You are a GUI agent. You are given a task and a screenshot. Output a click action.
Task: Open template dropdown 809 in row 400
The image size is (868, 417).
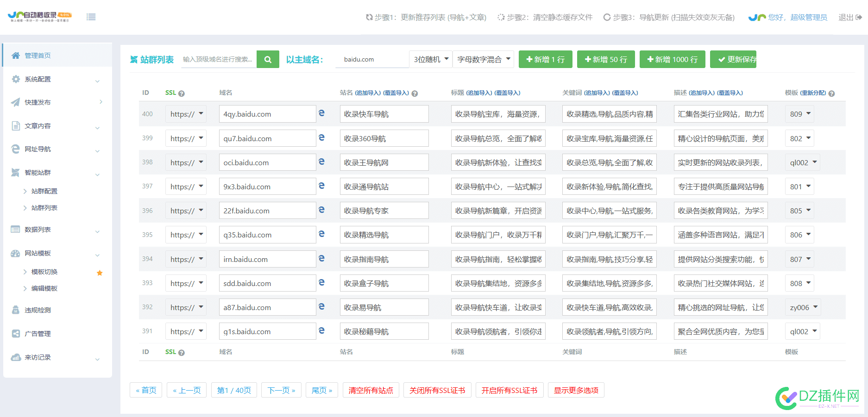[799, 114]
